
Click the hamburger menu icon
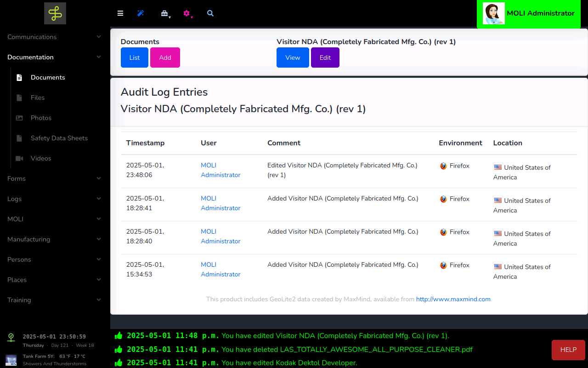120,13
